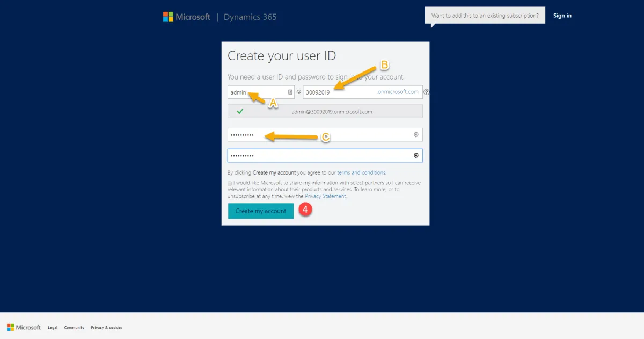Viewport: 644px width, 339px height.
Task: View the Privacy Statement link
Action: 326,196
